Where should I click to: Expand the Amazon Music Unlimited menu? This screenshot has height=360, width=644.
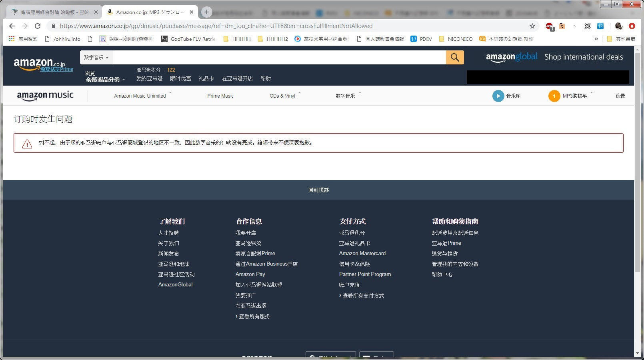point(143,96)
